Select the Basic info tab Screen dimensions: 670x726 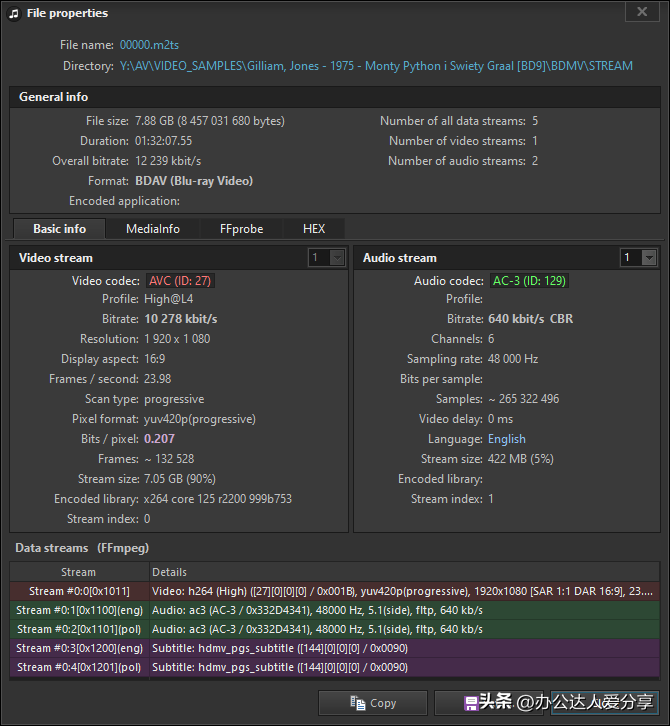[60, 229]
